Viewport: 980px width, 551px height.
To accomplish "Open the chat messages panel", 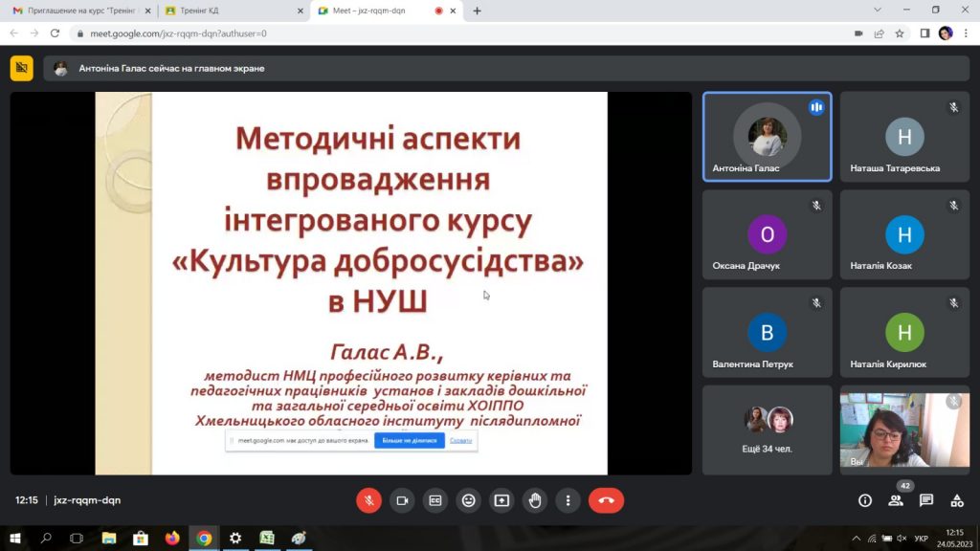I will point(926,500).
